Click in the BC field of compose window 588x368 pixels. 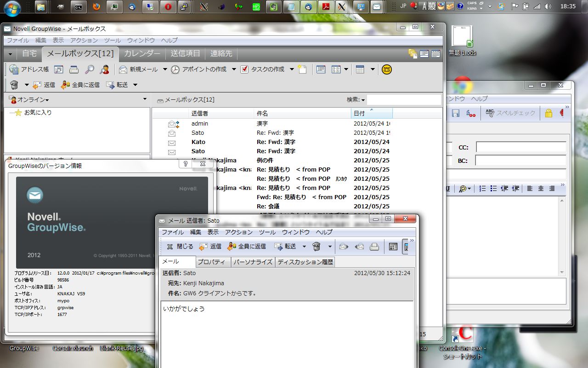(521, 161)
